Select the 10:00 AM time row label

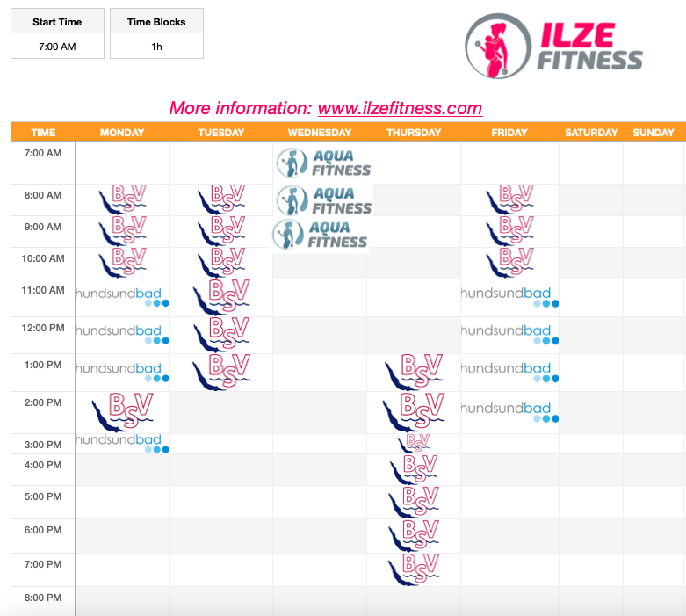[x=43, y=258]
